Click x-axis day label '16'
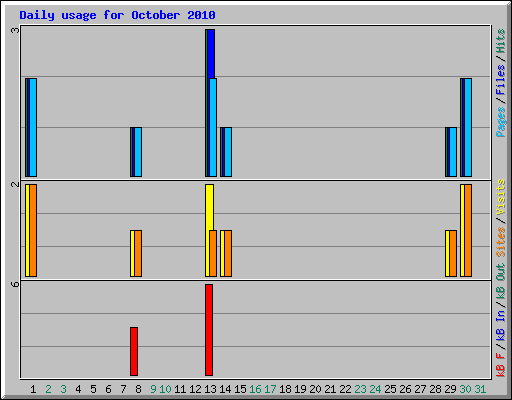Viewport: 512px width, 400px height. (255, 389)
